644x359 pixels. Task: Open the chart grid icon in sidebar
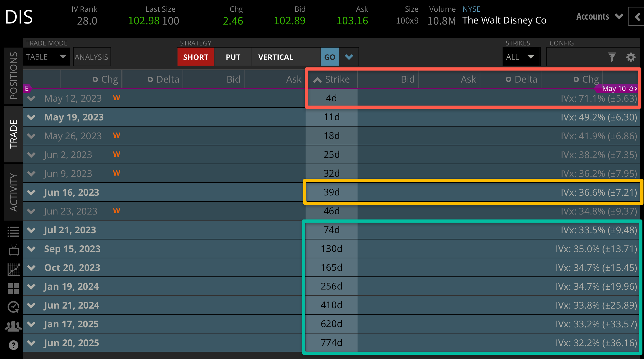coord(13,269)
